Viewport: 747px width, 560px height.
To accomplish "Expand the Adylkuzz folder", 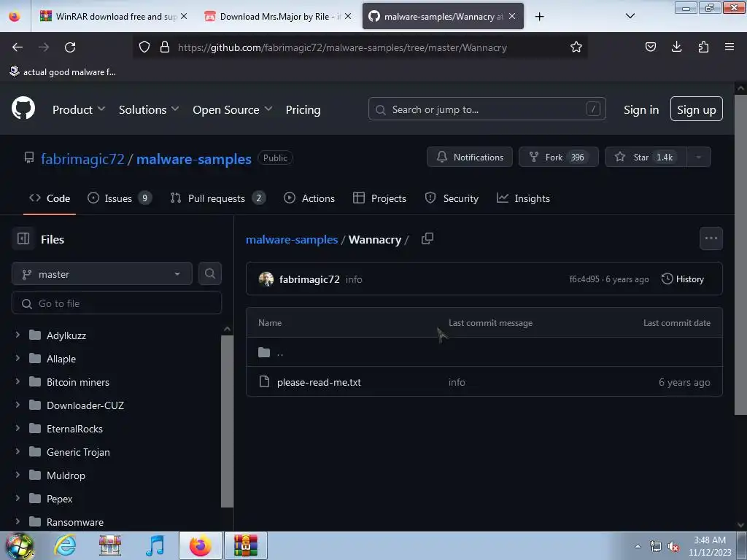I will [x=18, y=335].
